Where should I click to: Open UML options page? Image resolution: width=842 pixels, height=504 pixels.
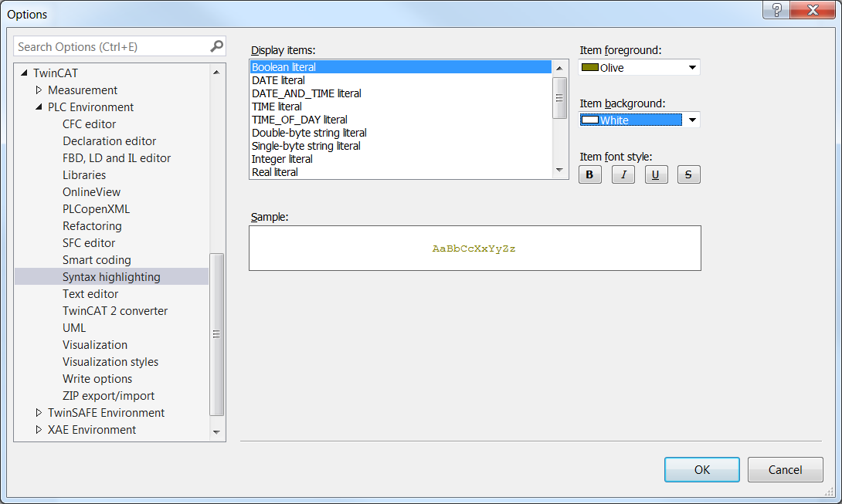pyautogui.click(x=74, y=328)
